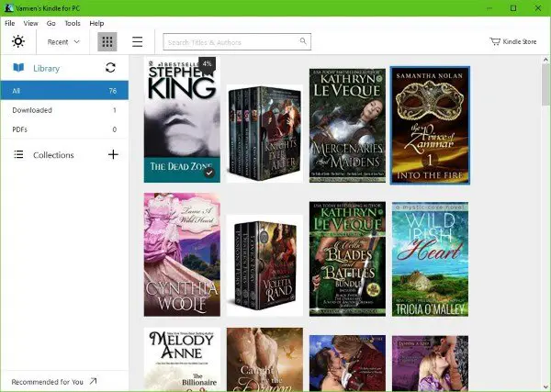
Task: Open the Tools menu
Action: [x=73, y=23]
